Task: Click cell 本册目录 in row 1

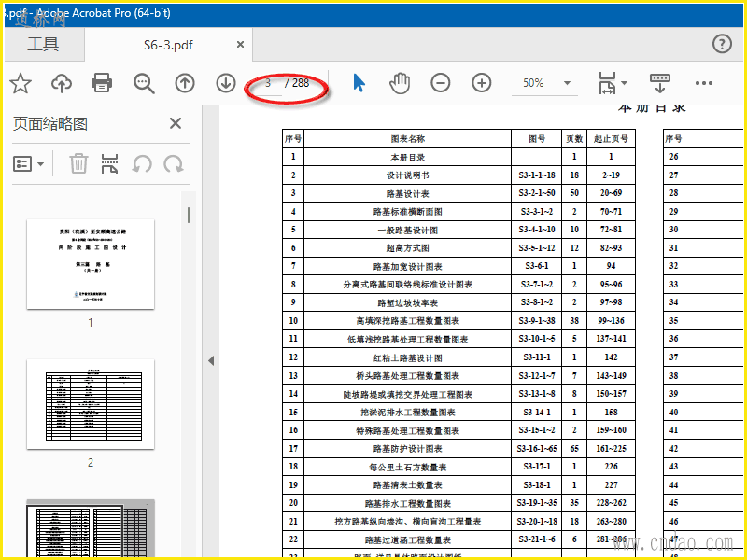Action: pos(408,157)
